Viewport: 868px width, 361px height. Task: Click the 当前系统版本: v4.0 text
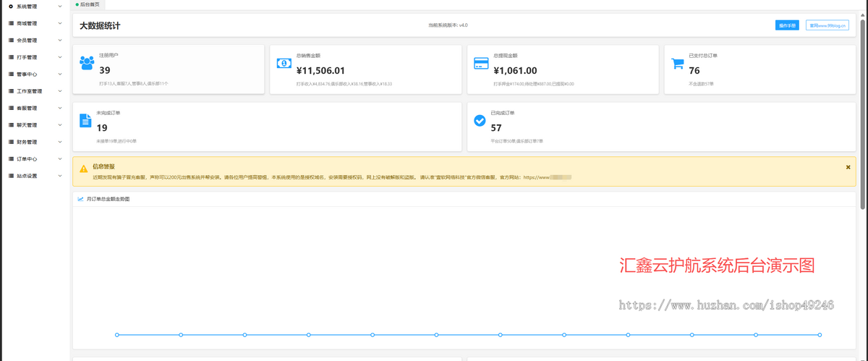[448, 25]
